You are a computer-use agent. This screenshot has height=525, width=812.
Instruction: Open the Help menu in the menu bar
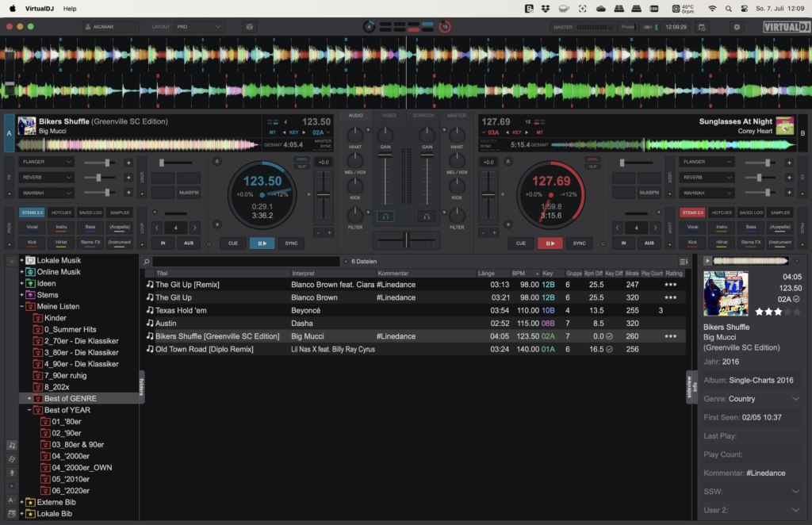[70, 9]
